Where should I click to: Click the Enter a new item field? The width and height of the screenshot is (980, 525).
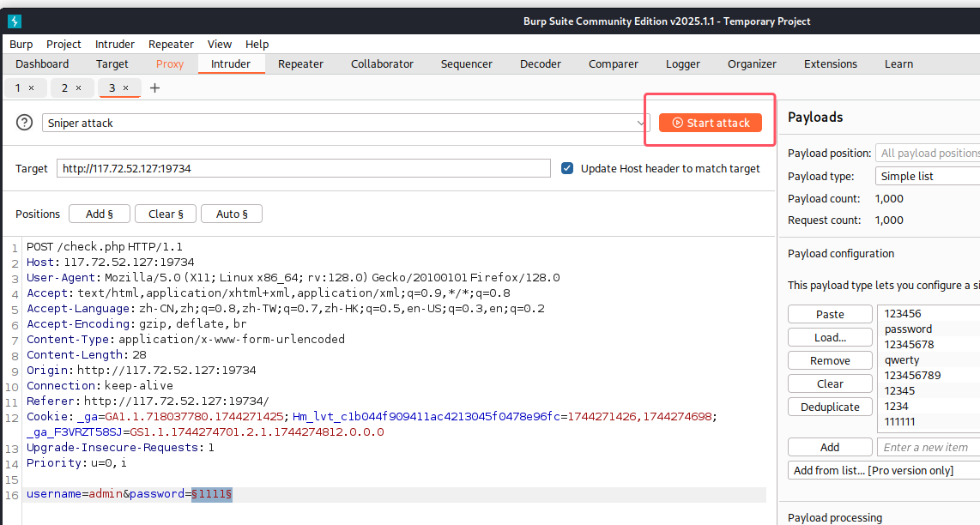click(x=929, y=447)
